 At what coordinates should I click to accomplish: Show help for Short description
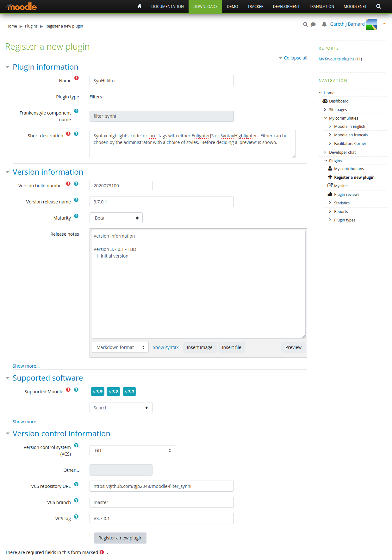coord(76,134)
